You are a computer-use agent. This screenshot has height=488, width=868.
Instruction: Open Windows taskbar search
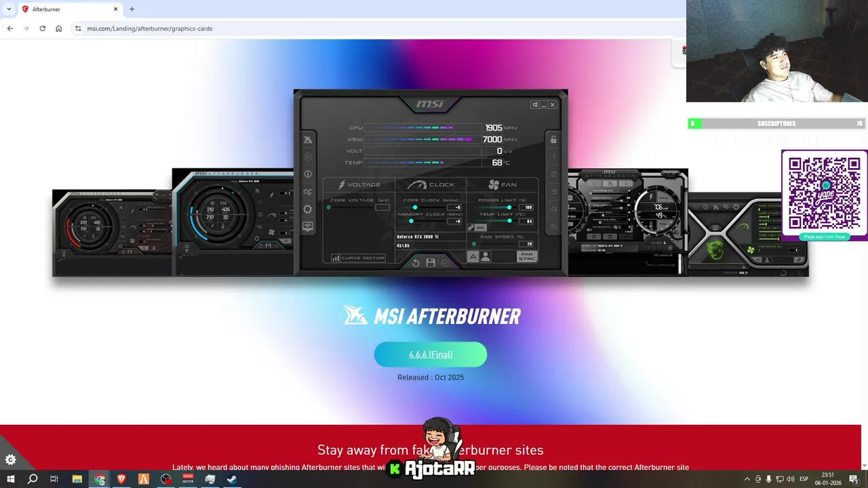[33, 479]
